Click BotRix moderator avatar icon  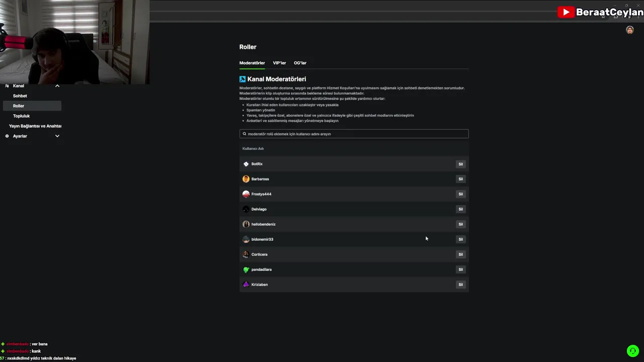246,164
